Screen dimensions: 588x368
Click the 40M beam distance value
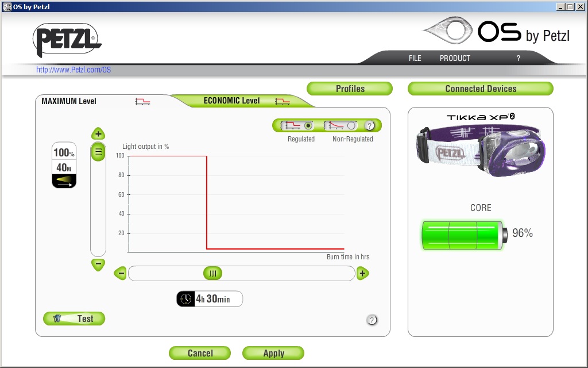click(64, 167)
